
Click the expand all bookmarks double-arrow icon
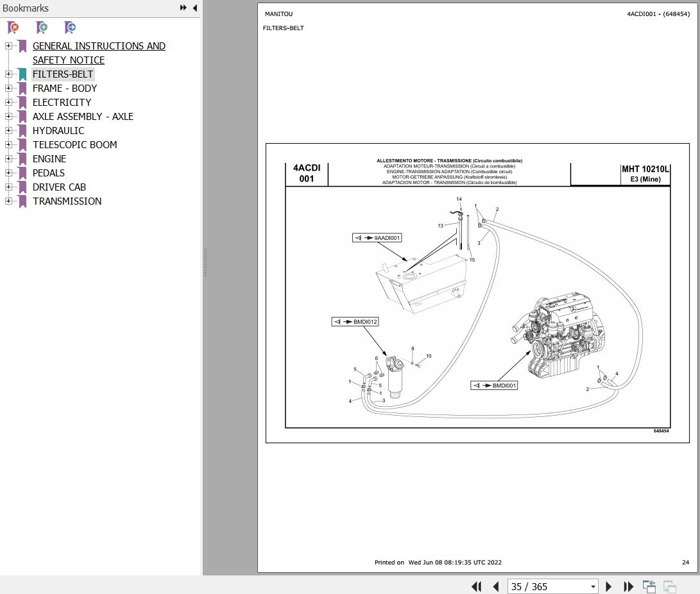(x=183, y=8)
